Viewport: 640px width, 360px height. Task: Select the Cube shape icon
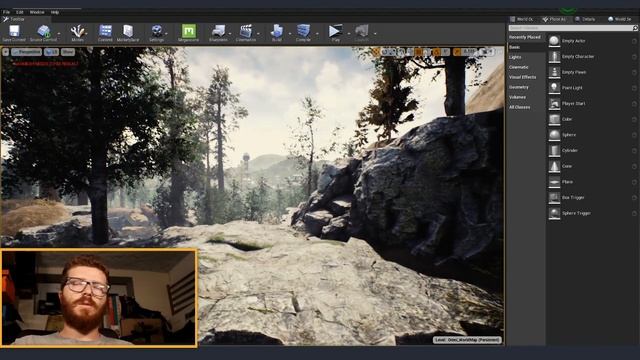(x=554, y=119)
